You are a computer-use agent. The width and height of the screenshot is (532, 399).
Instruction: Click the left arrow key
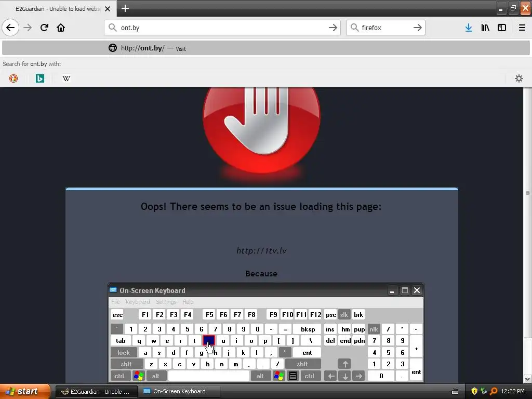click(x=331, y=376)
